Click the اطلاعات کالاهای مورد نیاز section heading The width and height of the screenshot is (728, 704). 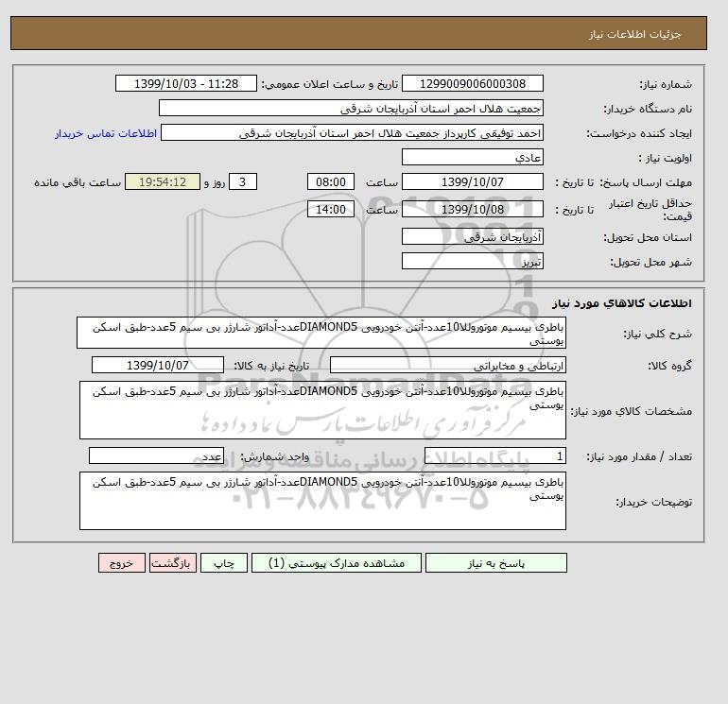[622, 303]
